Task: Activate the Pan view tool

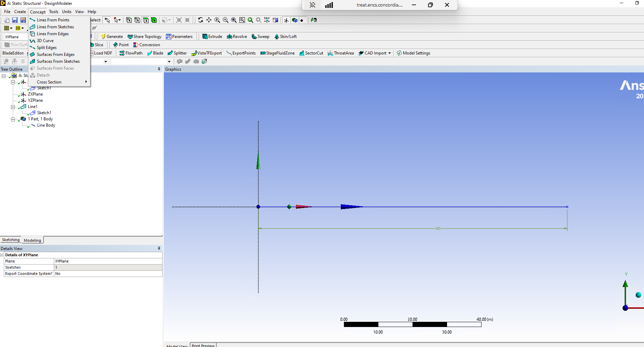Action: click(209, 20)
